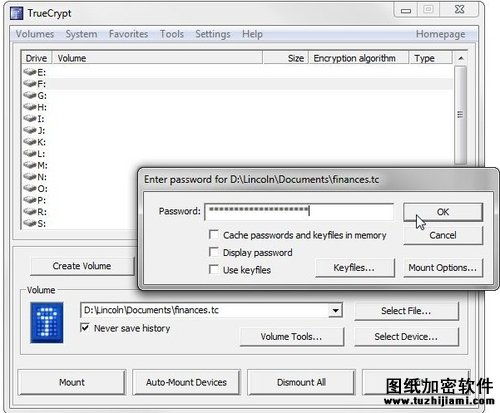Open the Favorites menu
The width and height of the screenshot is (500, 413).
point(128,34)
